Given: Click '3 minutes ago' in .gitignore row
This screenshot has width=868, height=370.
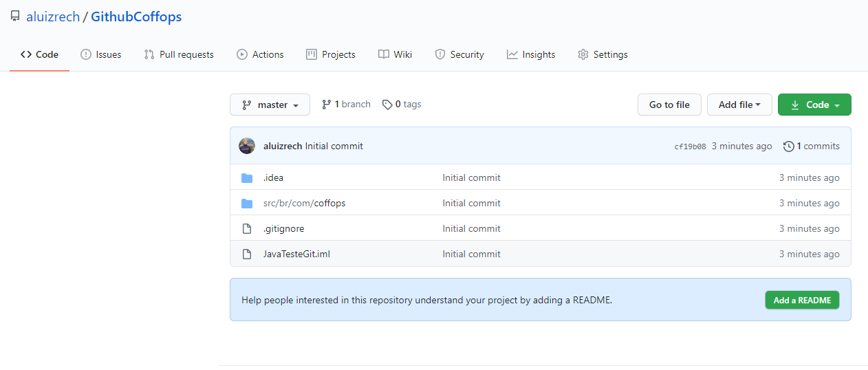Looking at the screenshot, I should coord(810,228).
